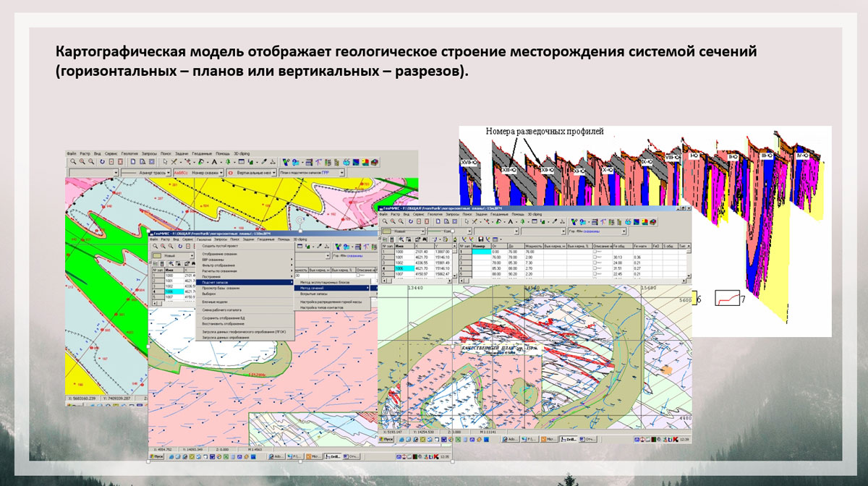Expand 'Построения' submenu in Геология menu
868x486 pixels.
point(244,277)
